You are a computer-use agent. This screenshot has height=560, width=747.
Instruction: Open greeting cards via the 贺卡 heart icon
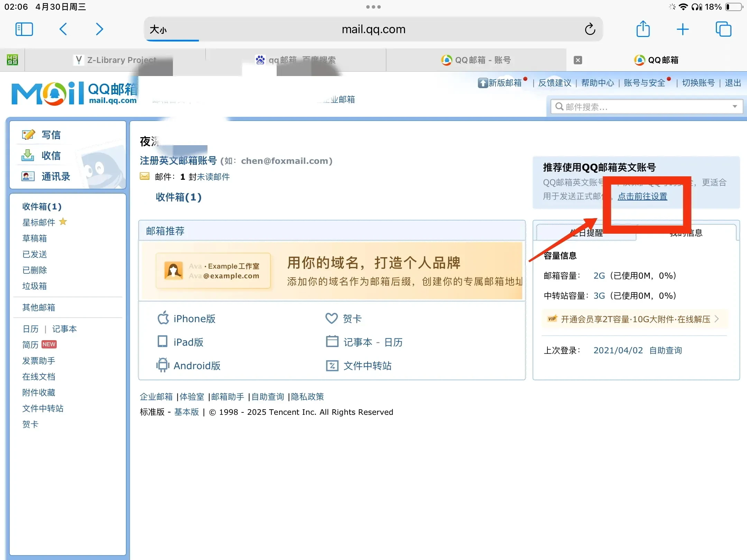pyautogui.click(x=332, y=318)
